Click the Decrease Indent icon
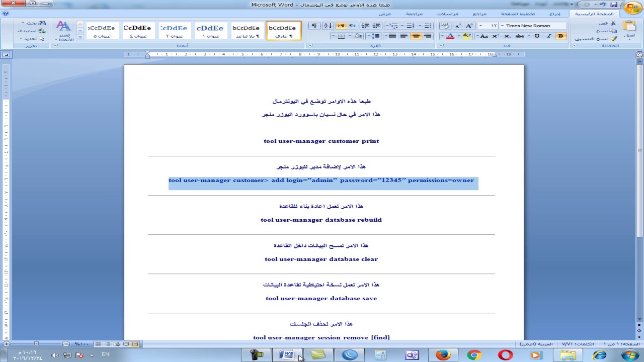644x362 pixels. (376, 26)
